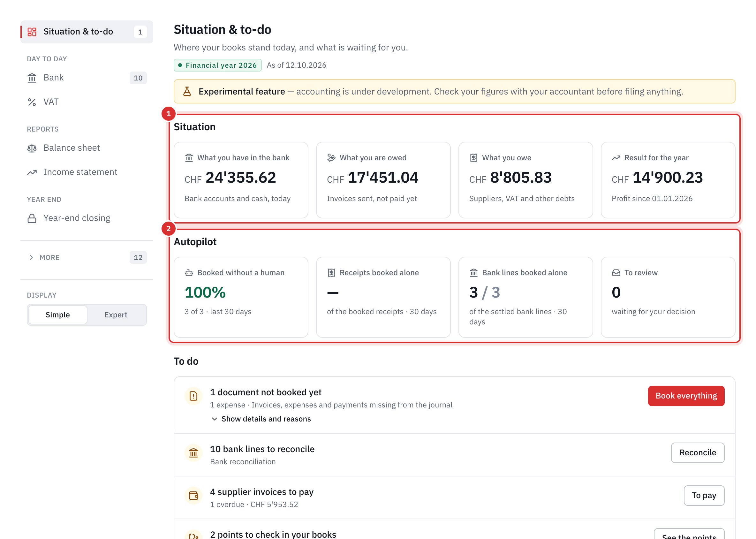The height and width of the screenshot is (539, 756).
Task: Click '1 overdue · CHF 5'953.52' text
Action: 254,505
